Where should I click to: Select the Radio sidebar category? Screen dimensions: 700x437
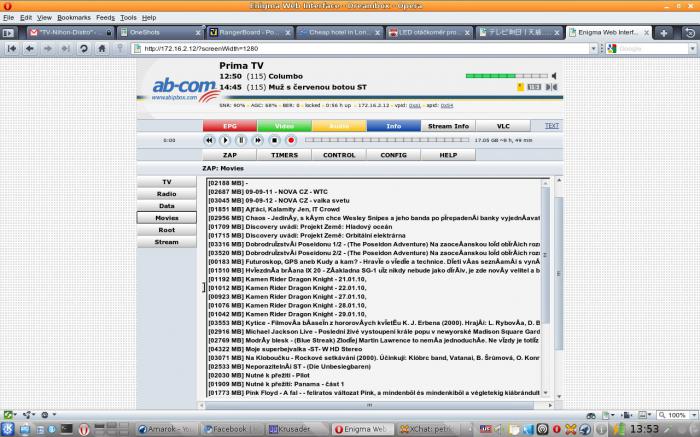[167, 194]
